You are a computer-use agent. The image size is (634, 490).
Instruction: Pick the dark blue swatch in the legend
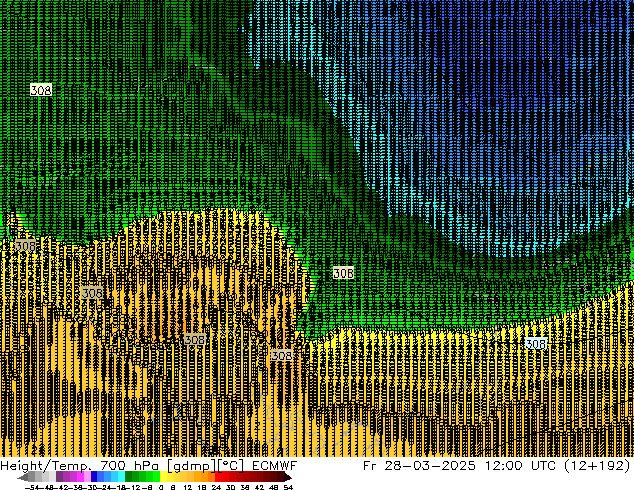94,476
